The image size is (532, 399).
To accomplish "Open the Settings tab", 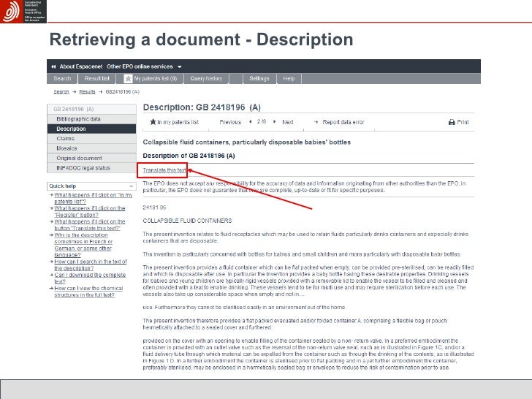I will coord(259,79).
